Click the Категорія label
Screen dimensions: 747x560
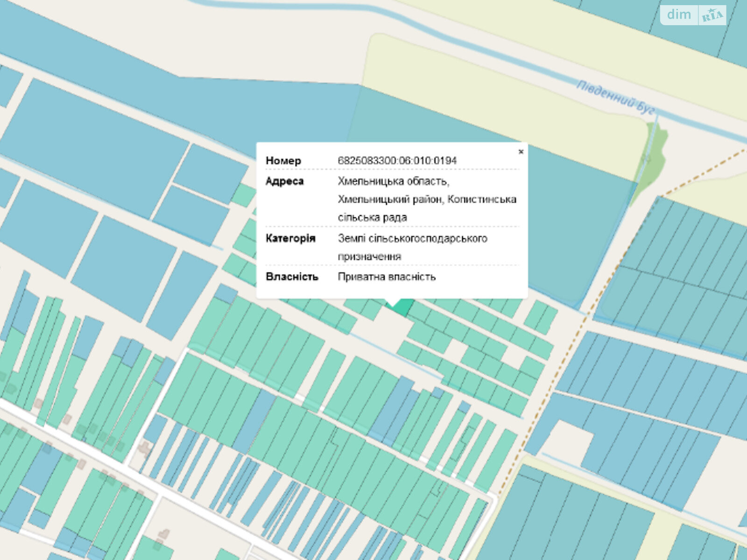[290, 238]
